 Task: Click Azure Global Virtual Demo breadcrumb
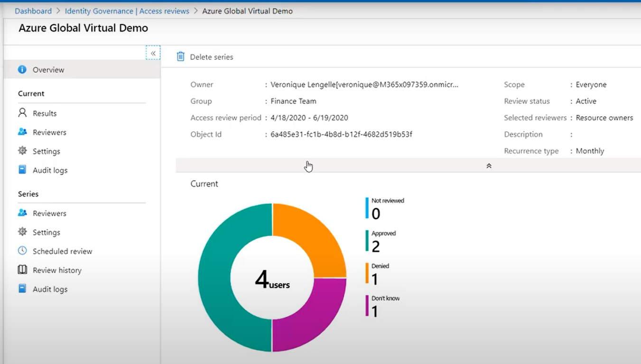[248, 11]
